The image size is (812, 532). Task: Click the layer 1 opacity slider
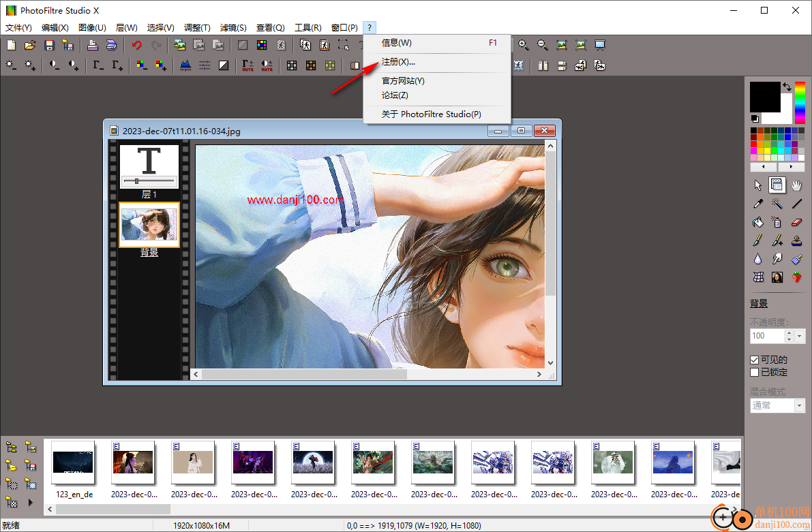click(x=149, y=181)
